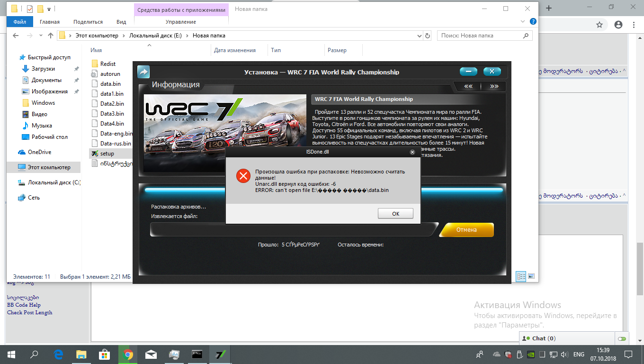Viewport: 644px width, 364px height.
Task: Toggle the chat online status switch
Action: [622, 338]
